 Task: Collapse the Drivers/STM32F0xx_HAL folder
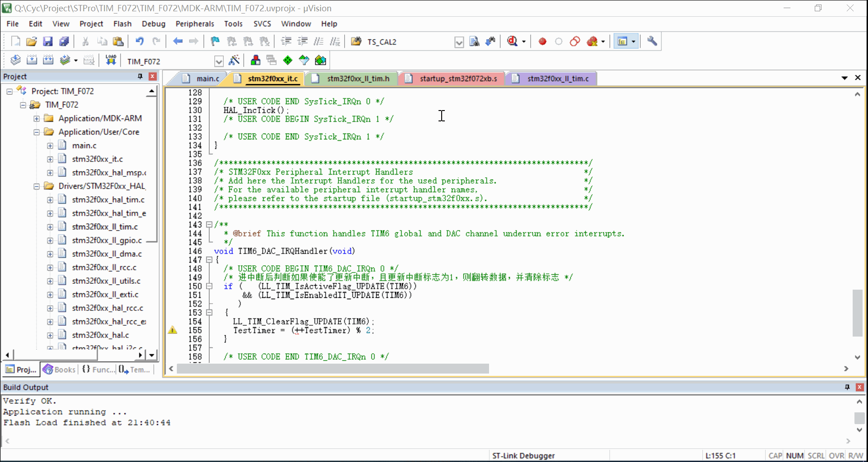[37, 186]
